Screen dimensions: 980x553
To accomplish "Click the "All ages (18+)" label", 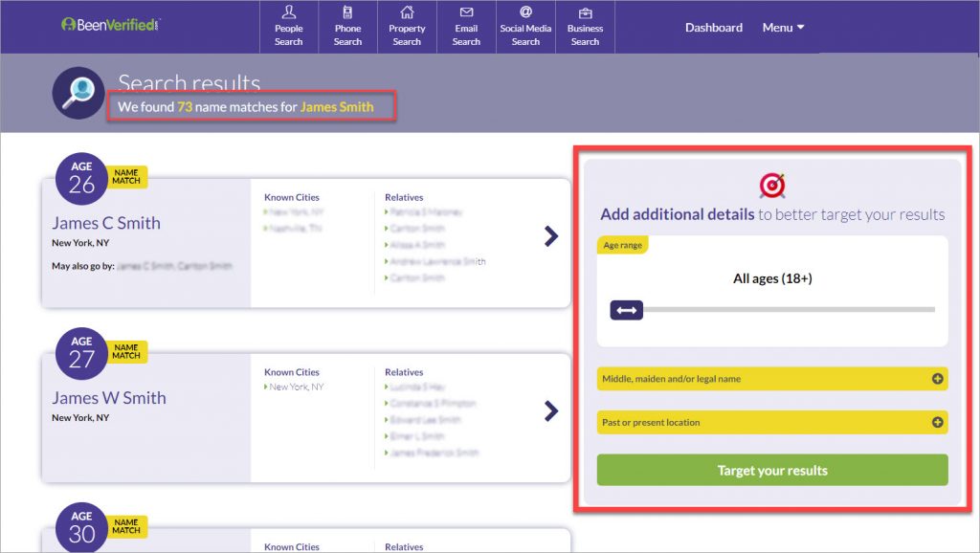I will [772, 278].
